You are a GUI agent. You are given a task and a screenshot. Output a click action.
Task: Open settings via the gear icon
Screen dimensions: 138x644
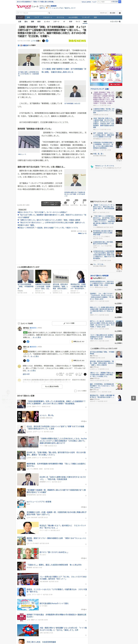click(x=120, y=13)
